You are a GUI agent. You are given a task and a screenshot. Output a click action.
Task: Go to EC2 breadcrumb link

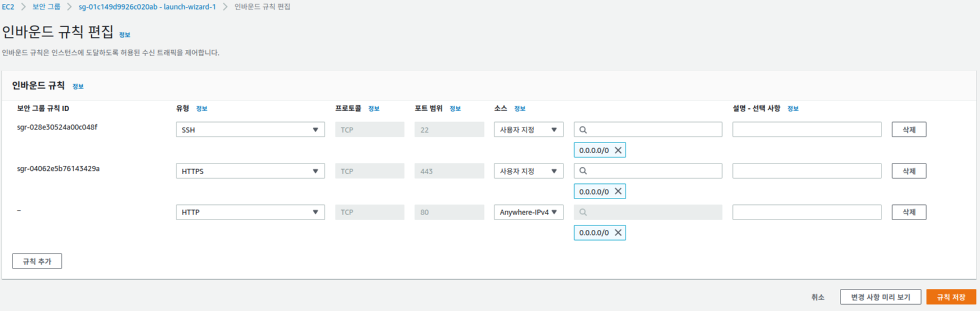tap(8, 7)
